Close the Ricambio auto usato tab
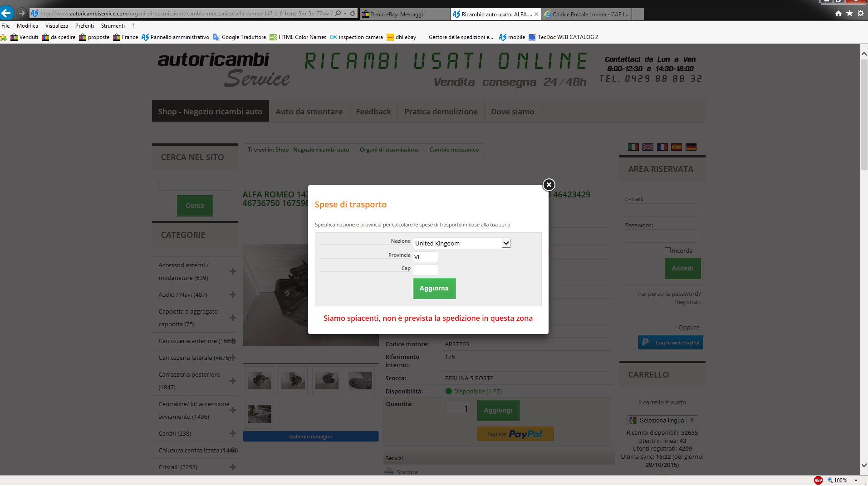The width and height of the screenshot is (868, 486). [536, 14]
